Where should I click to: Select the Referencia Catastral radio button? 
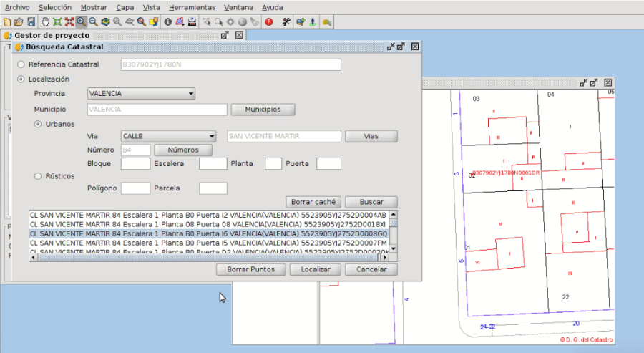click(21, 64)
